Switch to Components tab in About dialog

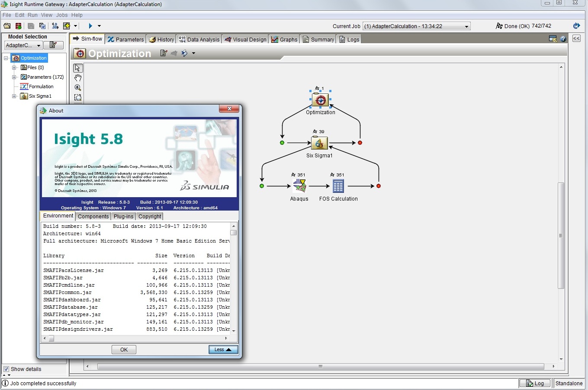(93, 216)
